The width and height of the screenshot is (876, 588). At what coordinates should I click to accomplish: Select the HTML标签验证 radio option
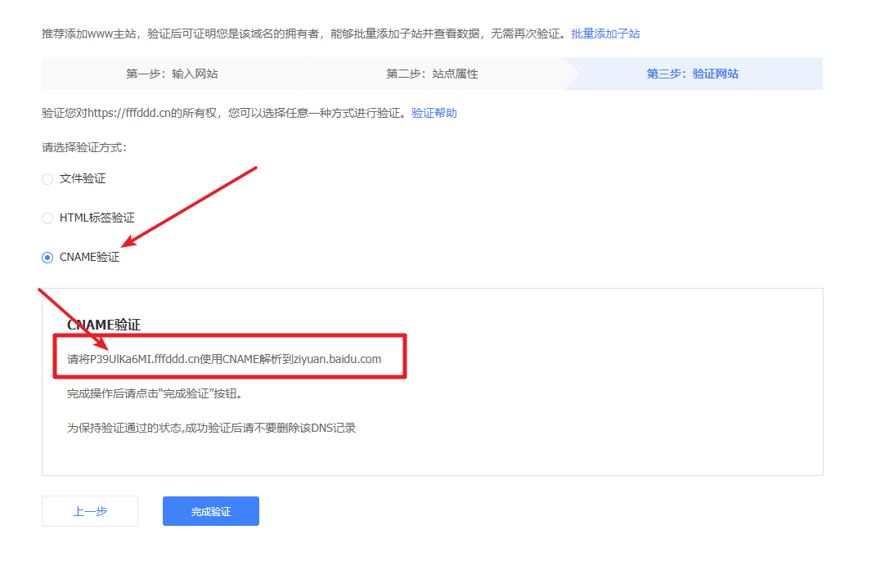tap(47, 218)
